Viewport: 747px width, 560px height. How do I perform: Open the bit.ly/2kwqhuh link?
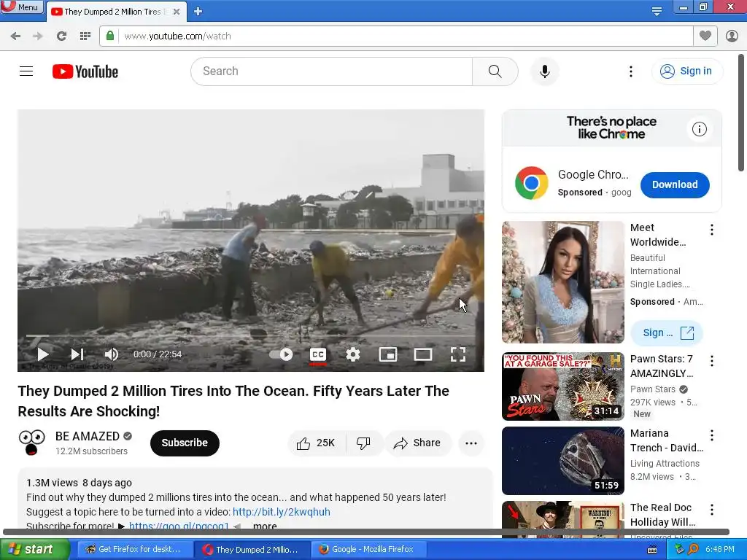coord(281,512)
